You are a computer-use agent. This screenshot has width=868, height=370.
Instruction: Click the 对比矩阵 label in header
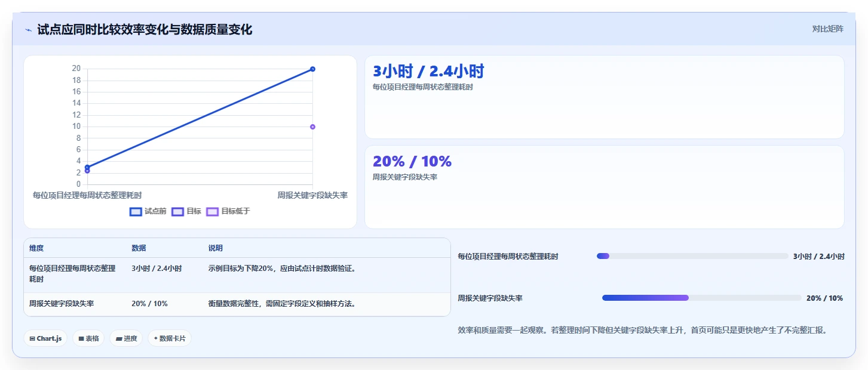click(828, 29)
